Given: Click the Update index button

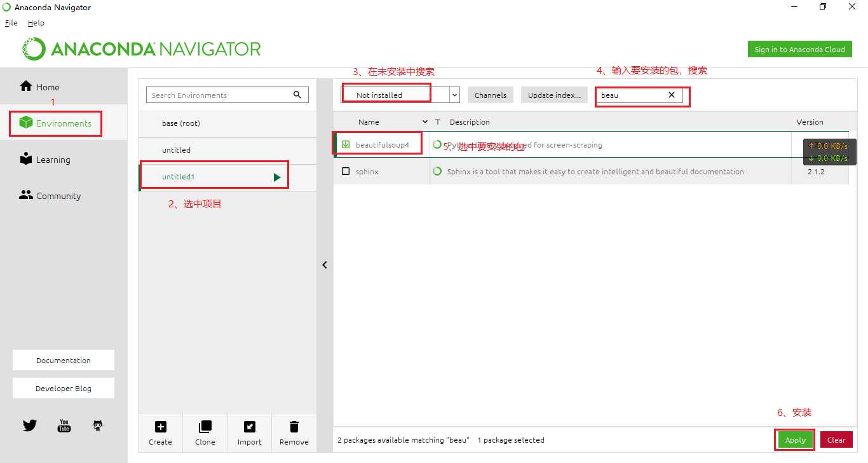Looking at the screenshot, I should coord(554,95).
